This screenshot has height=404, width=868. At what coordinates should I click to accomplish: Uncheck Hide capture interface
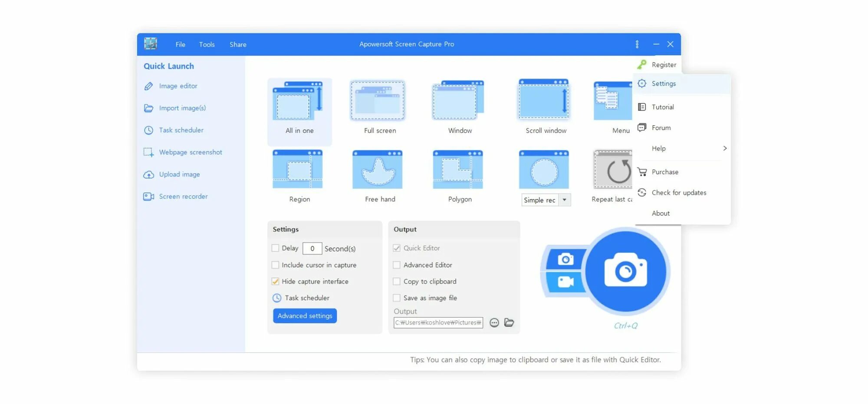[275, 281]
